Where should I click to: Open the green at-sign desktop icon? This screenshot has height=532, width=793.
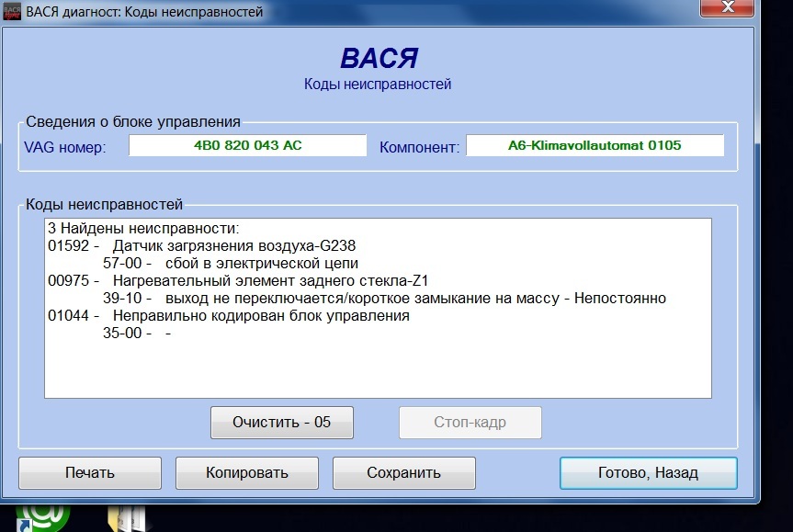(x=42, y=518)
